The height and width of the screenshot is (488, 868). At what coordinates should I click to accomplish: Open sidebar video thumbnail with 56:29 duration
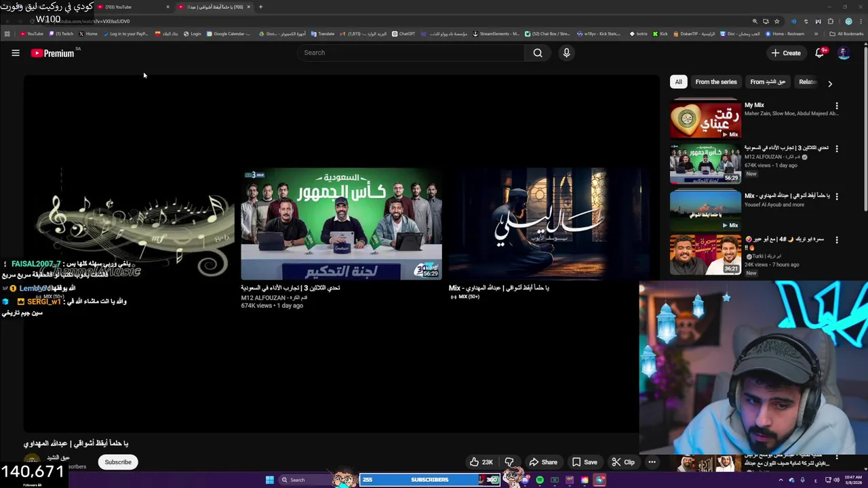click(706, 163)
